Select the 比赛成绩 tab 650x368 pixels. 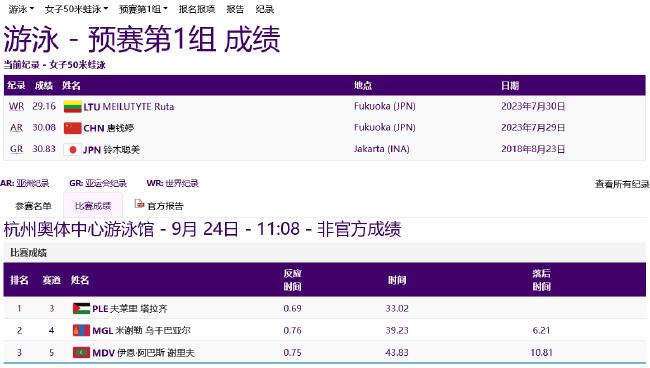(x=93, y=206)
